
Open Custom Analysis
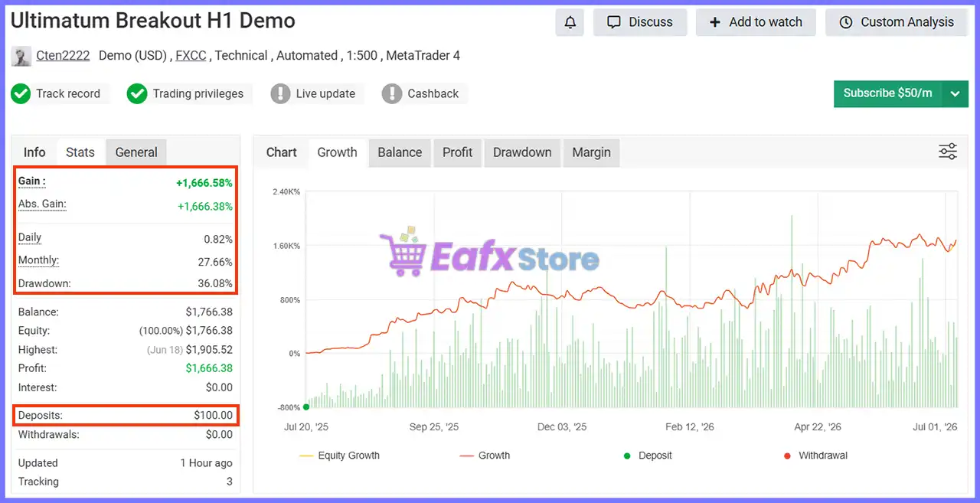click(x=897, y=22)
